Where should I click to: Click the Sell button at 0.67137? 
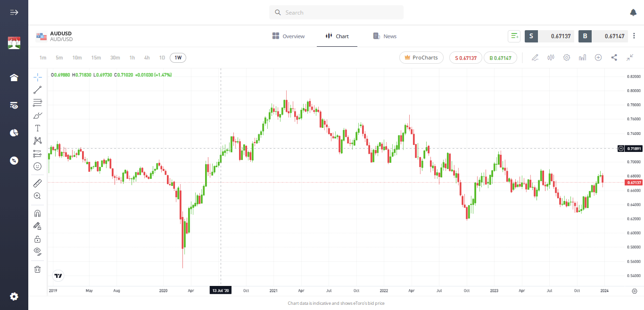465,57
